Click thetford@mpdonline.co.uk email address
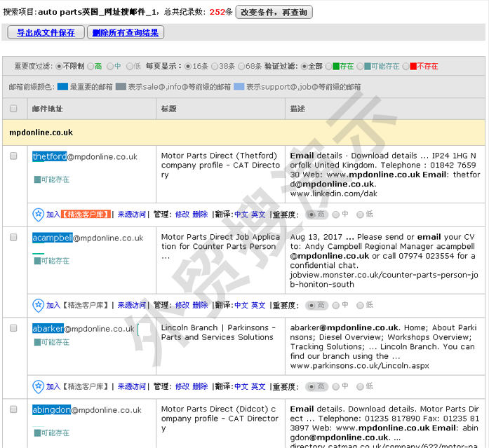This screenshot has height=448, width=489. click(85, 156)
